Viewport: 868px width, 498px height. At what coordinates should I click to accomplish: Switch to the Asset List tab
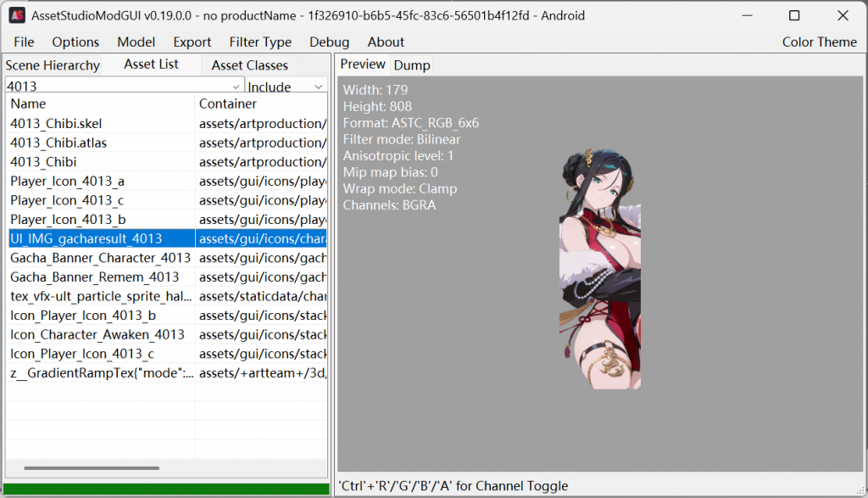pos(151,64)
